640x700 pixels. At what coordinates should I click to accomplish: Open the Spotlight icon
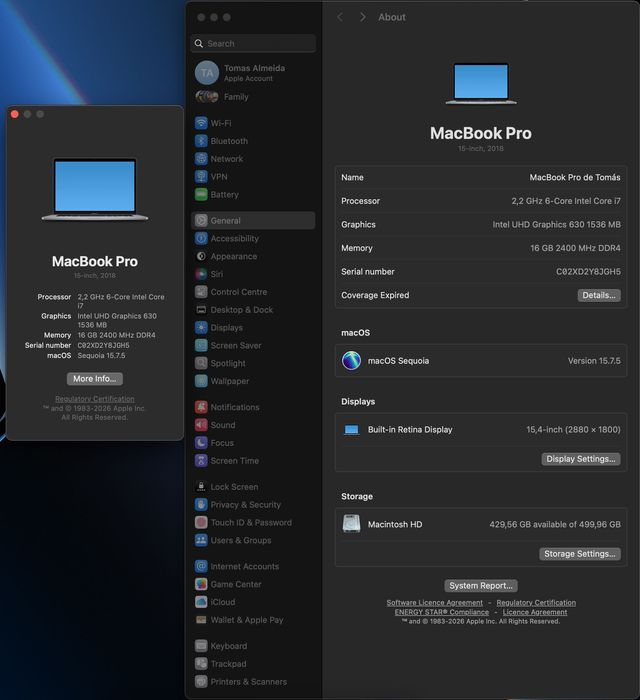pyautogui.click(x=201, y=363)
